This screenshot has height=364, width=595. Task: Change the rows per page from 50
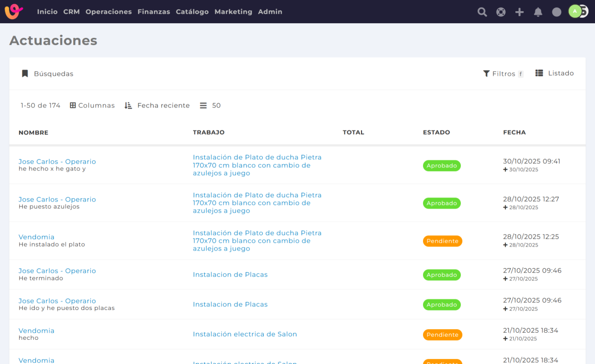210,105
